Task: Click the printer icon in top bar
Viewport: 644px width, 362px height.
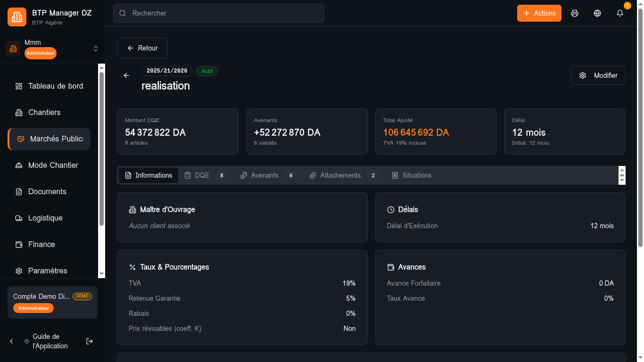Action: (x=575, y=13)
